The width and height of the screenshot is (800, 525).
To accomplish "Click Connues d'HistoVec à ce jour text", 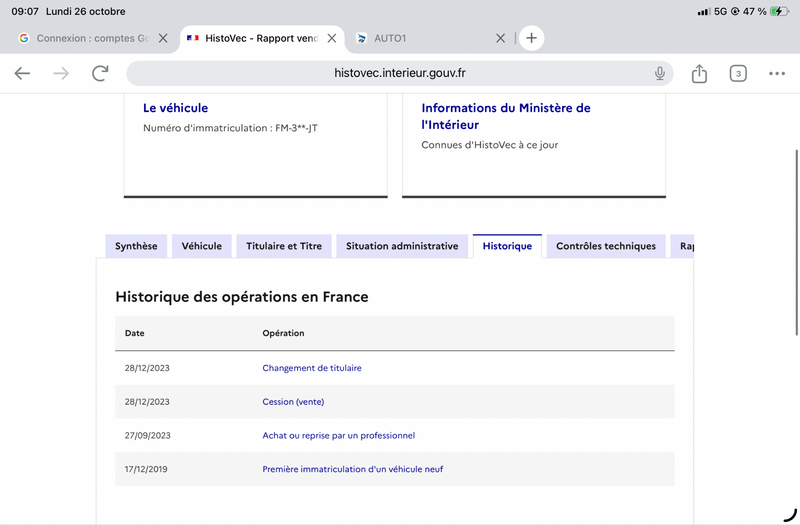I will click(489, 145).
